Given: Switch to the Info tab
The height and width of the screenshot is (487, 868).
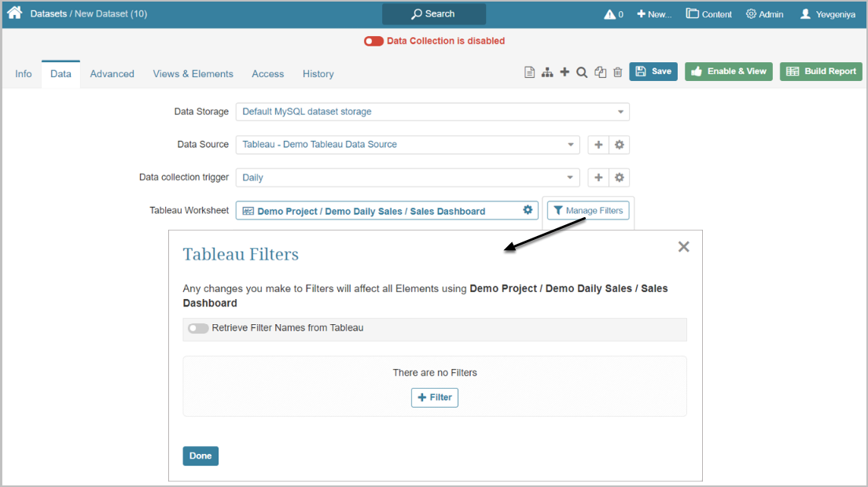Looking at the screenshot, I should [x=24, y=74].
